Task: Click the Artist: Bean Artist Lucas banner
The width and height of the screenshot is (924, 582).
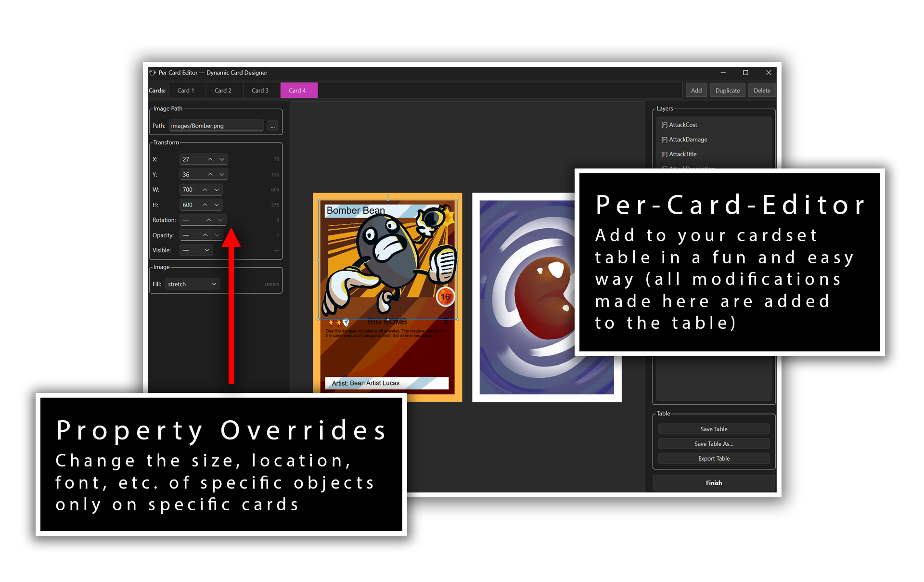Action: click(x=387, y=383)
